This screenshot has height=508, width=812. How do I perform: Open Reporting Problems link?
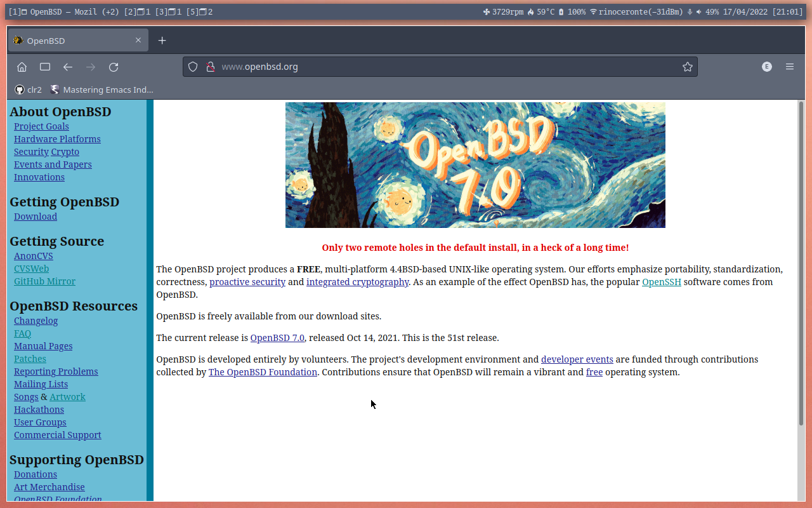tap(56, 371)
